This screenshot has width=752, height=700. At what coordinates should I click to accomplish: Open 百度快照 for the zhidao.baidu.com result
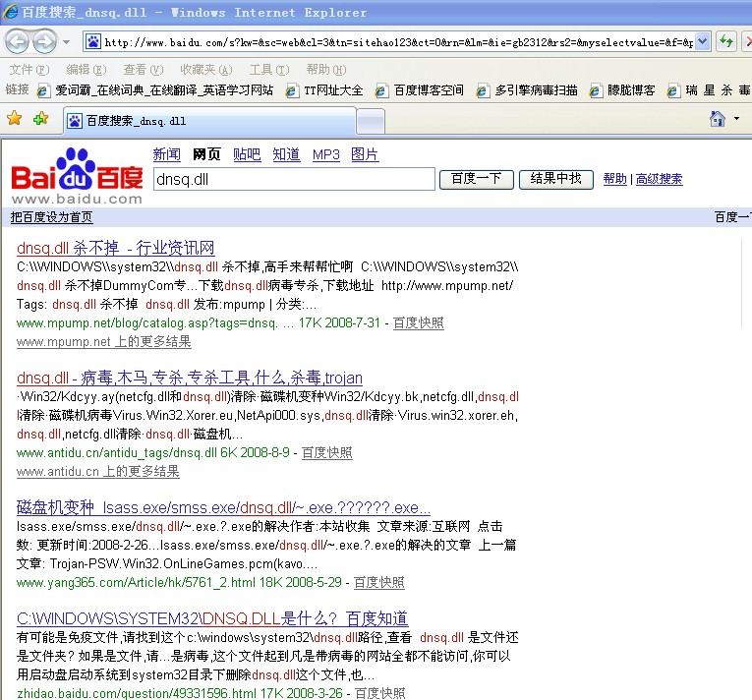[379, 693]
